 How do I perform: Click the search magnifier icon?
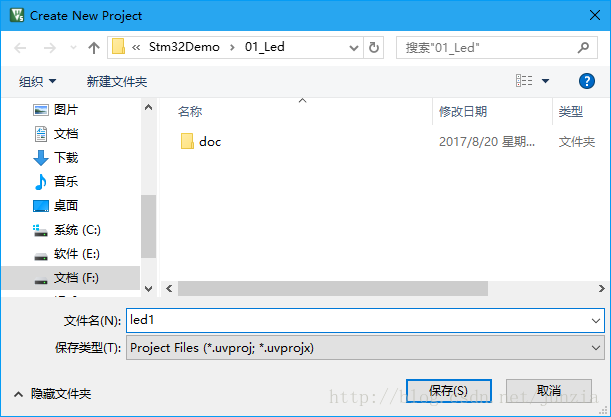coord(583,48)
